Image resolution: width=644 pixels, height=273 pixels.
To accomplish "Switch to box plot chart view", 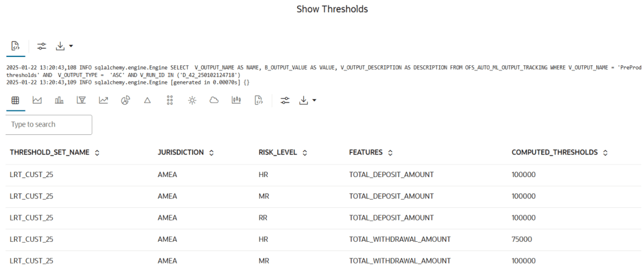I will click(x=236, y=100).
